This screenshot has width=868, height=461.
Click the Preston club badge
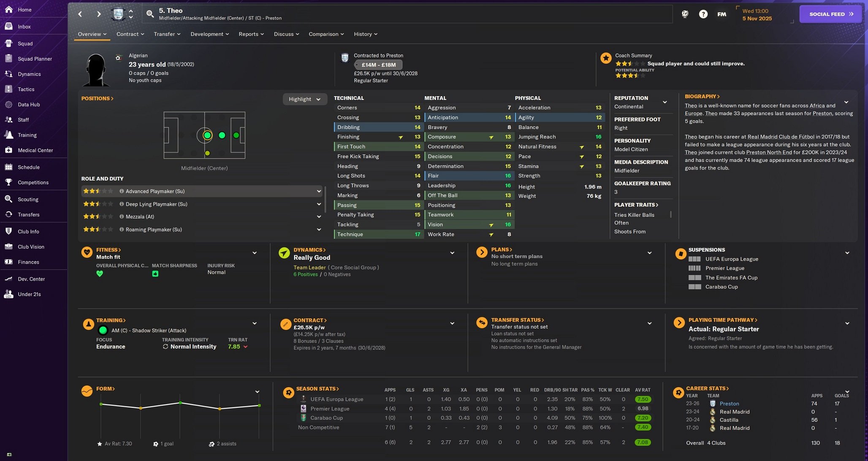[119, 14]
